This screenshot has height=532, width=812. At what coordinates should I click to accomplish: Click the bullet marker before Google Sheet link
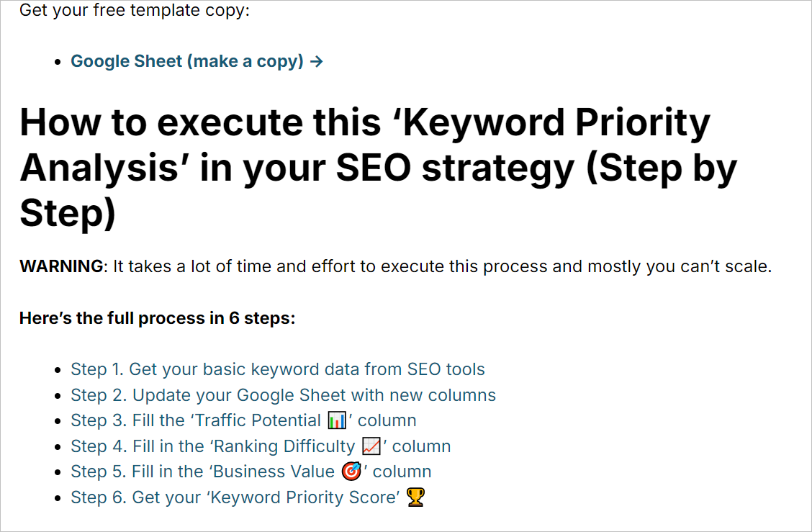58,62
